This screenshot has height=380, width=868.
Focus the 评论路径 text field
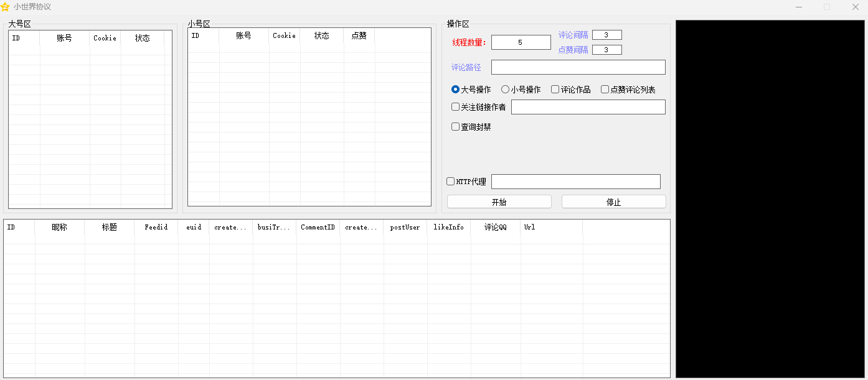[578, 67]
